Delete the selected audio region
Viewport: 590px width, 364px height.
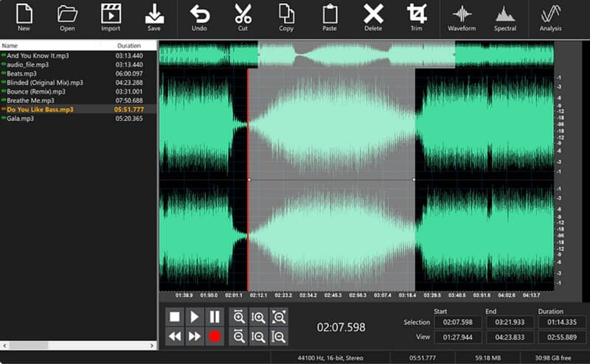click(x=373, y=17)
